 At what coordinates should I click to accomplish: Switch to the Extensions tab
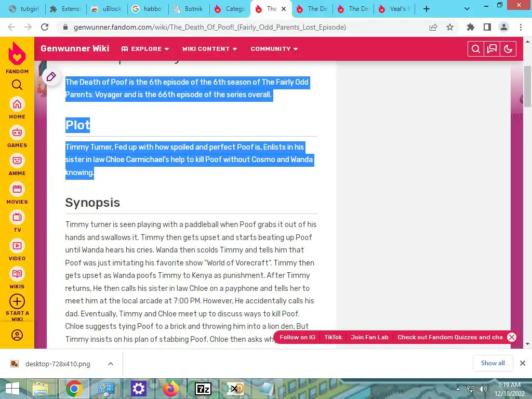click(x=66, y=9)
